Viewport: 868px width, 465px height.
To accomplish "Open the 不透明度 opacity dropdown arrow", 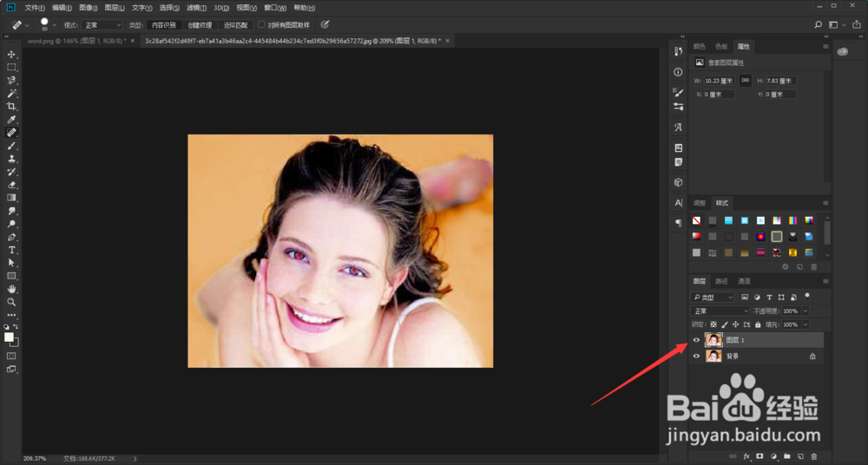I will [806, 311].
